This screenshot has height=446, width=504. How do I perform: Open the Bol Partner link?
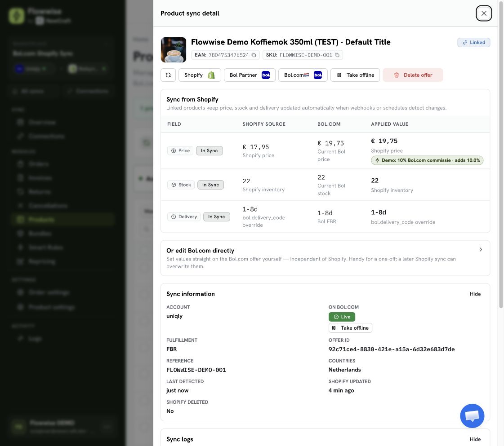(250, 75)
